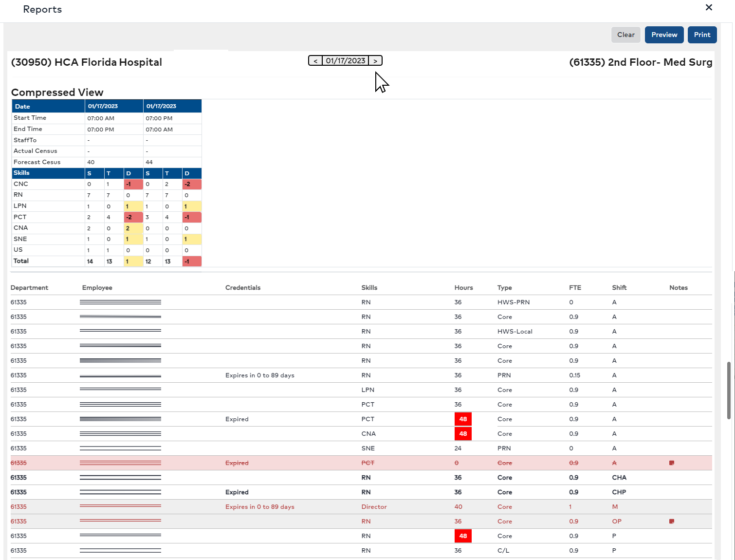
Task: Open the report Preview
Action: pos(664,35)
